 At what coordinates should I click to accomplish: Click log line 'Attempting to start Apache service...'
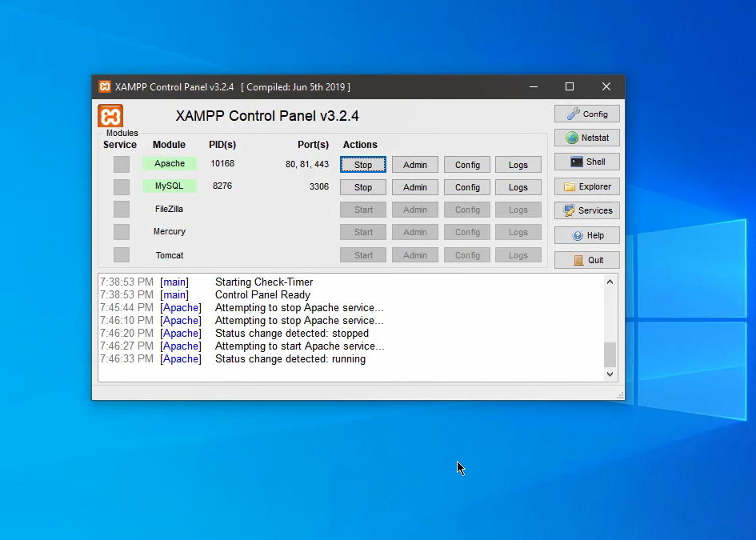(299, 346)
